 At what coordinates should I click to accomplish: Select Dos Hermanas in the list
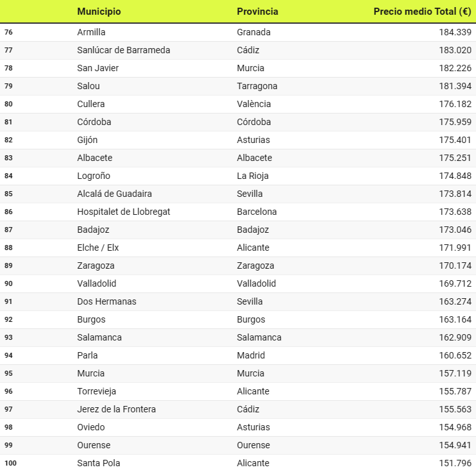tap(106, 301)
